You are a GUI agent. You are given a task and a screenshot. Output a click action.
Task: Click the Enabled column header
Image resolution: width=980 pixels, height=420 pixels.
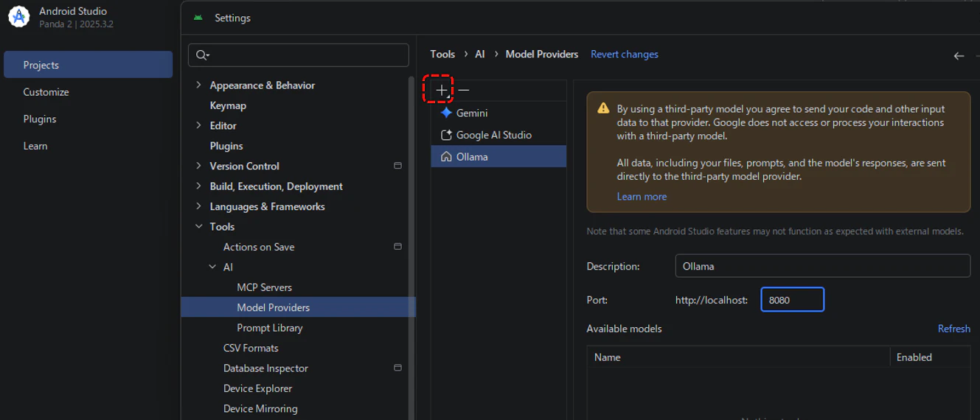[x=930, y=357]
